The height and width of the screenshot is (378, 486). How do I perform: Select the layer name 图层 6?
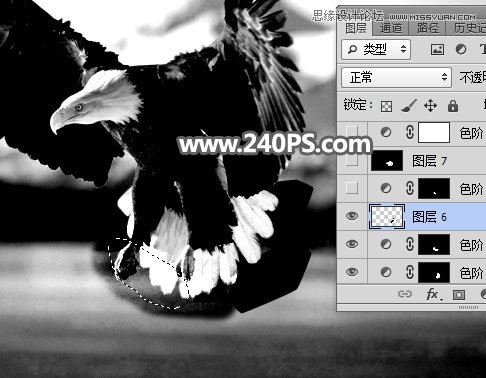click(429, 217)
